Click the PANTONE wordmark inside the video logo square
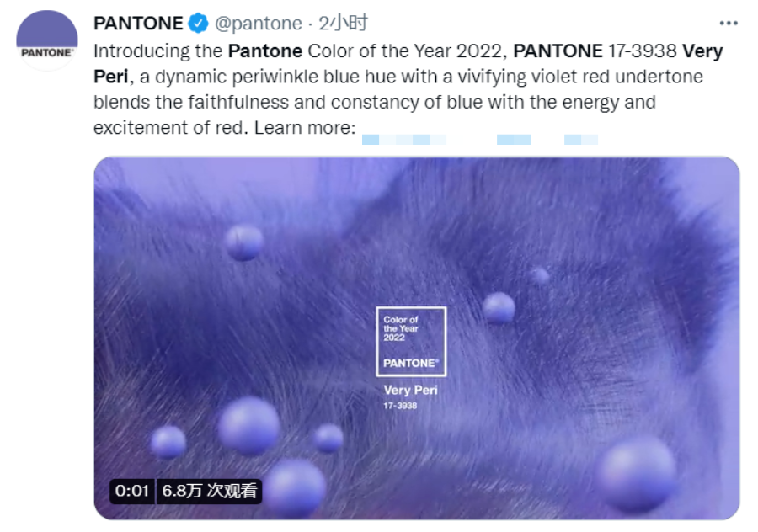 click(x=411, y=363)
